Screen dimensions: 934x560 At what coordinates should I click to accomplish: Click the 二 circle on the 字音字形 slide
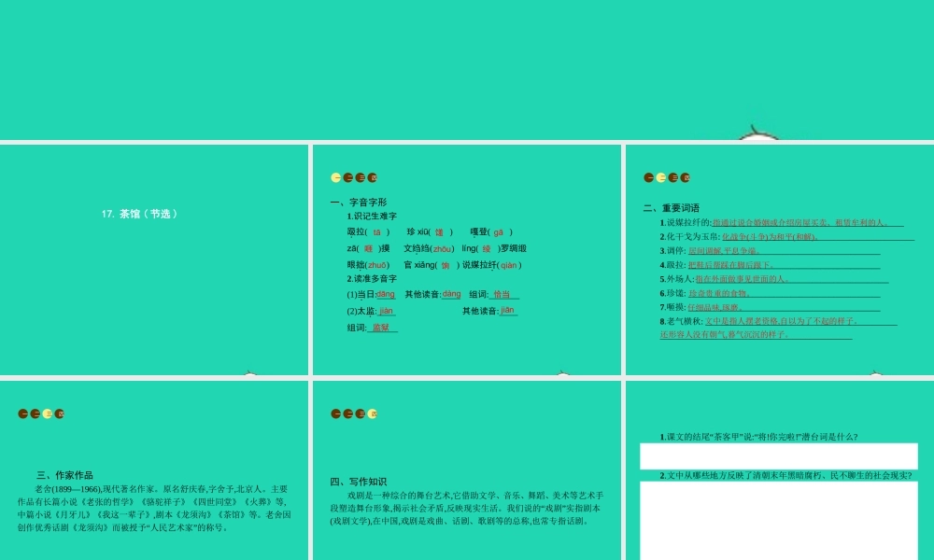pos(347,177)
